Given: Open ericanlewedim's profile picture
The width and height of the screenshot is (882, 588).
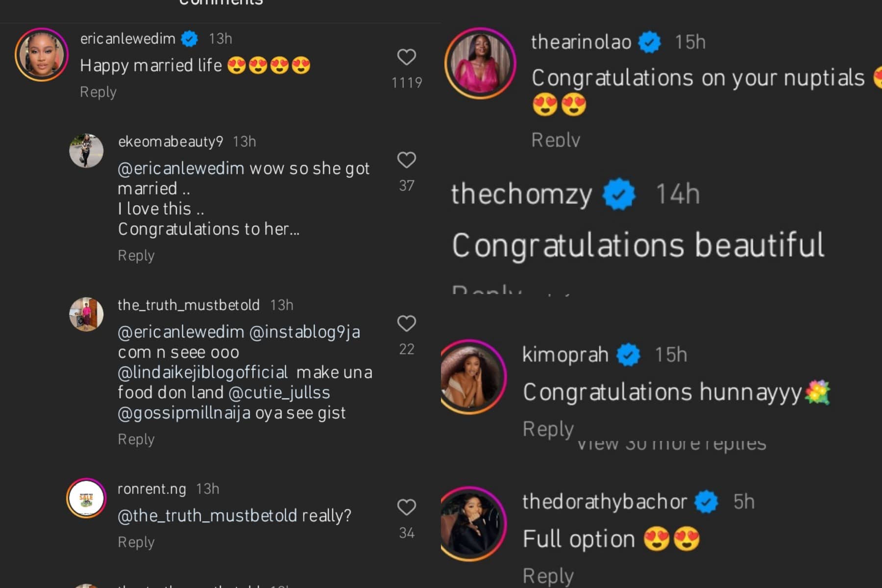Looking at the screenshot, I should (x=42, y=54).
